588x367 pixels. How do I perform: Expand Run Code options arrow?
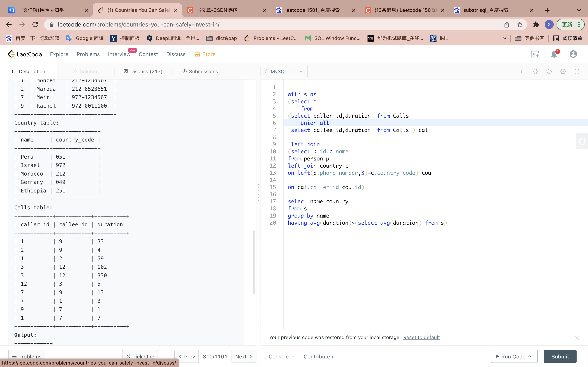[x=530, y=356]
